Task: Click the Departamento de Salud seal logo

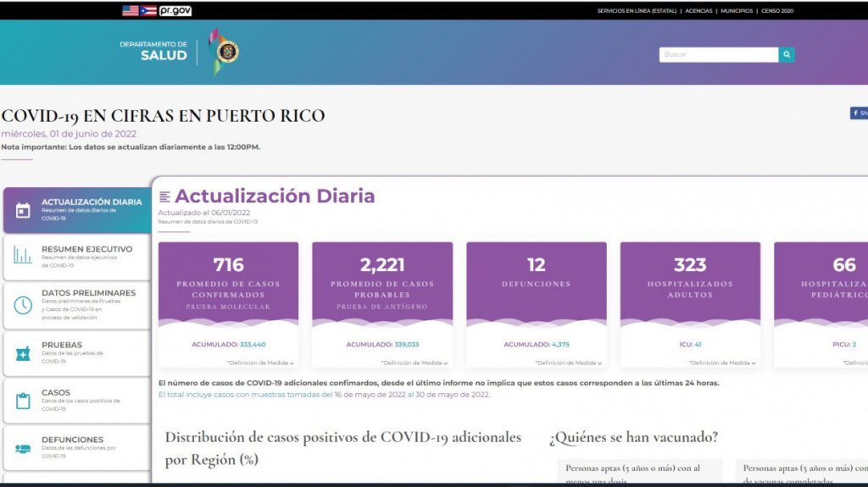Action: pos(224,52)
